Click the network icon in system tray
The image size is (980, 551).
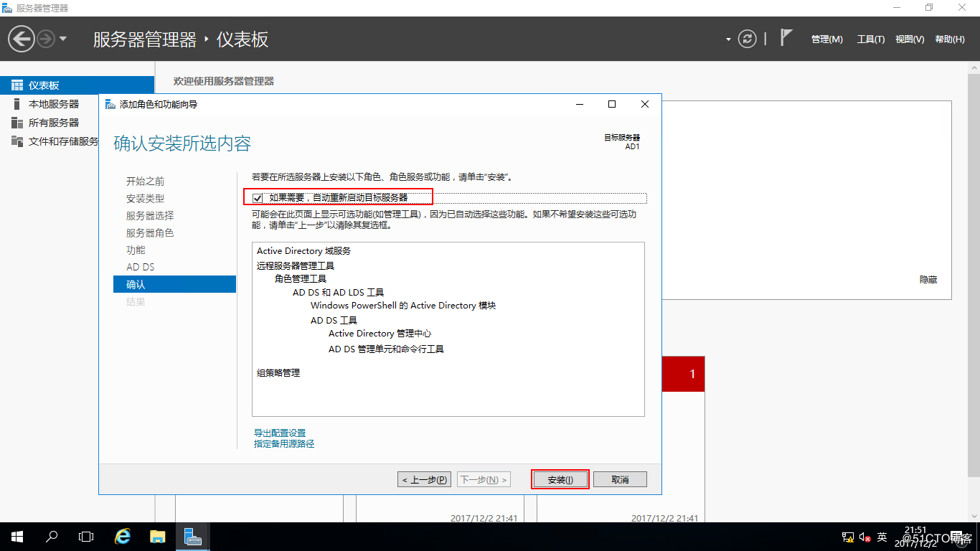847,537
